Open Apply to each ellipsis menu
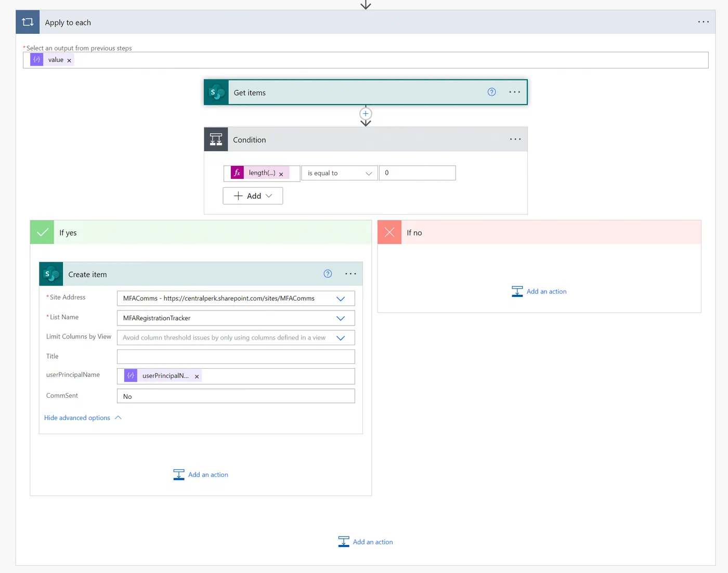This screenshot has height=573, width=728. [x=703, y=22]
